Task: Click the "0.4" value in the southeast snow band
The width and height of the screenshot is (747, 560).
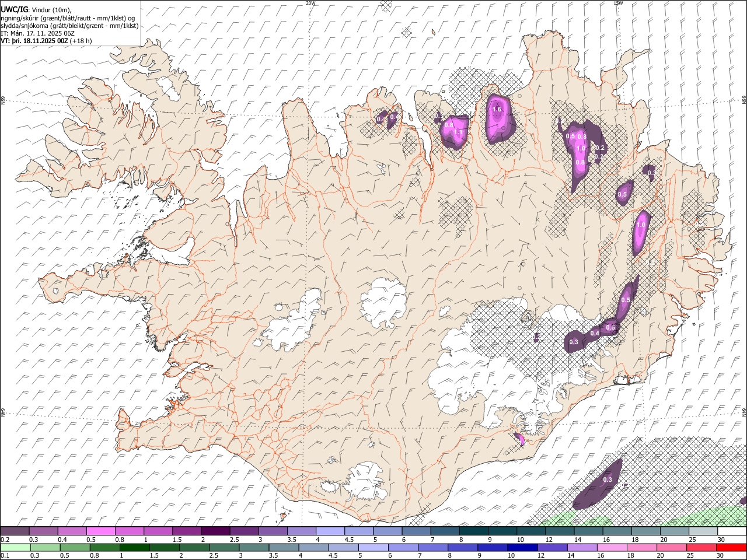Action: (x=595, y=333)
